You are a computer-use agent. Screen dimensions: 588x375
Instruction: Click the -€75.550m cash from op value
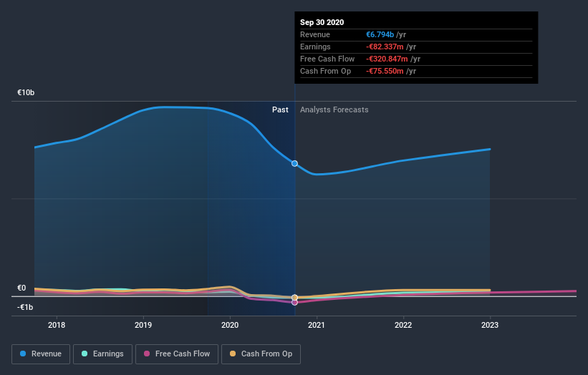pyautogui.click(x=385, y=71)
